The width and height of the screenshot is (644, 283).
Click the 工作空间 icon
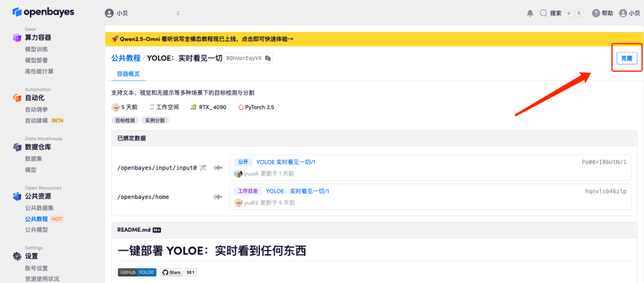(x=153, y=107)
